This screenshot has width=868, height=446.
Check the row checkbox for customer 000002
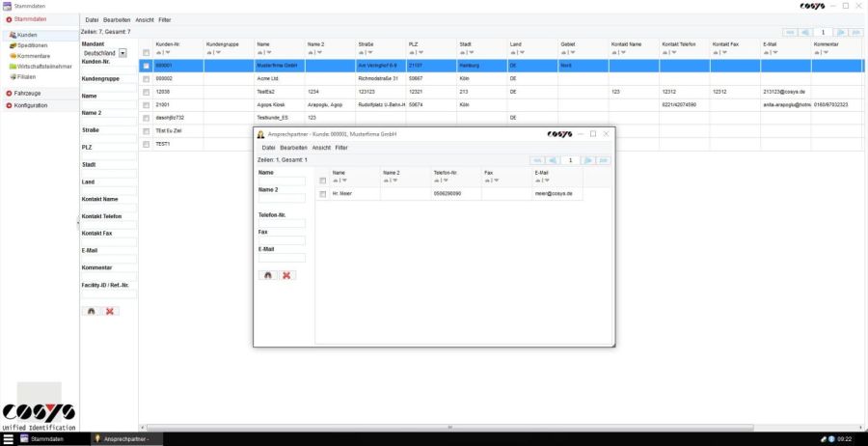[x=147, y=78]
